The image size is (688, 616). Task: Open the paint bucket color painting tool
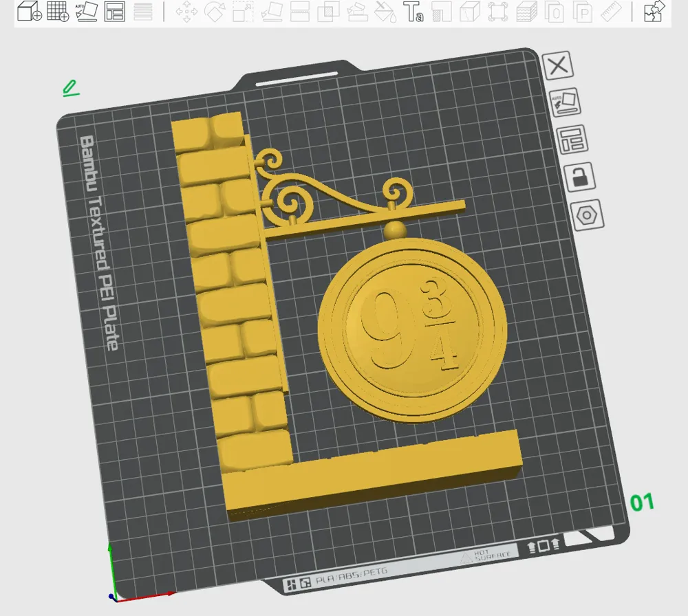[x=386, y=12]
